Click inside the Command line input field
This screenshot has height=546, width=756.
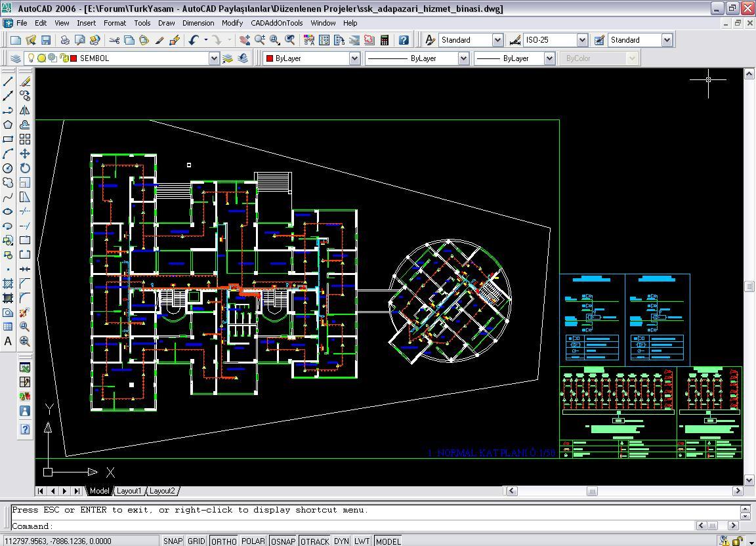tap(262, 526)
